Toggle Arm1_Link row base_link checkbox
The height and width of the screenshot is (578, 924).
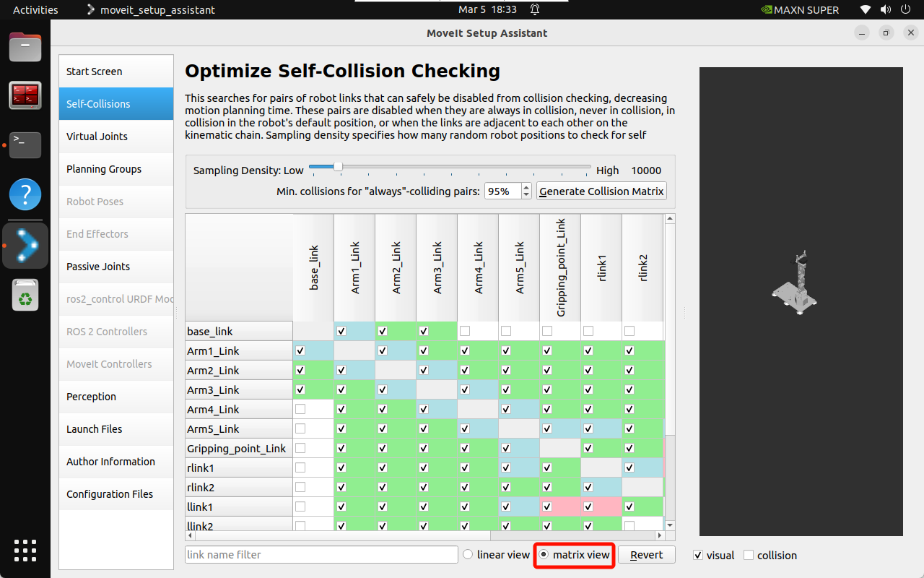[300, 350]
